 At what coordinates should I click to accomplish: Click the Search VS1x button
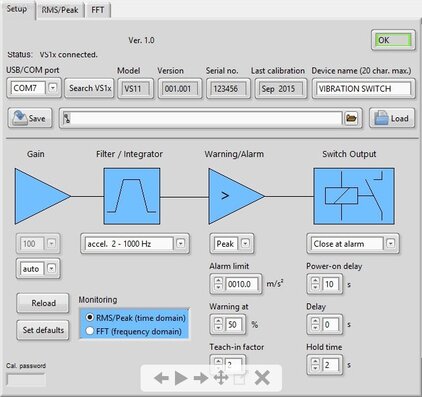90,88
